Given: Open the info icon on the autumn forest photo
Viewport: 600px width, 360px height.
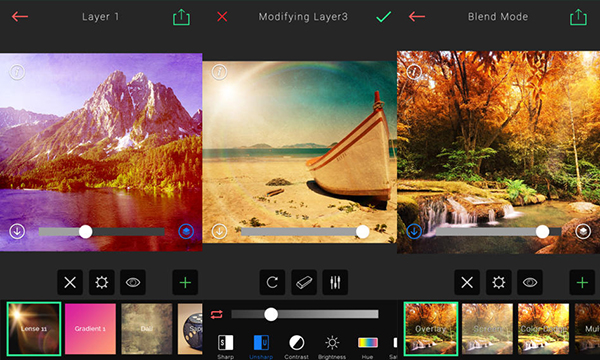Looking at the screenshot, I should click(414, 72).
